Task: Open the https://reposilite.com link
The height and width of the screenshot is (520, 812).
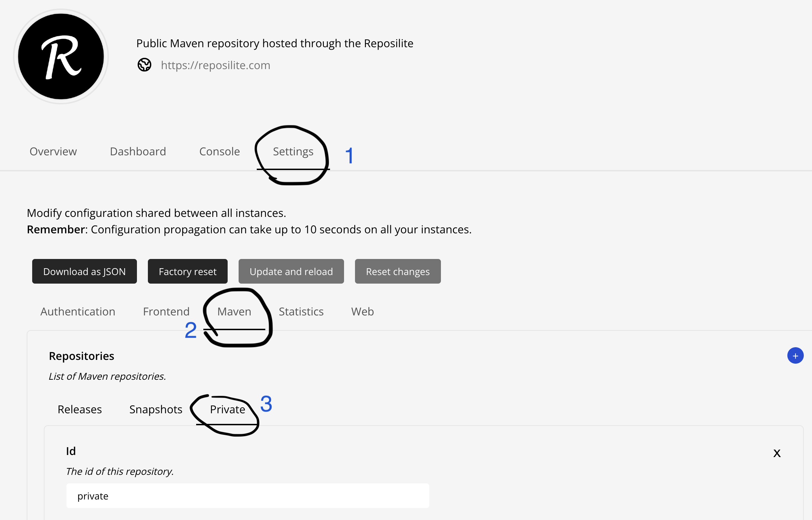Action: [215, 65]
